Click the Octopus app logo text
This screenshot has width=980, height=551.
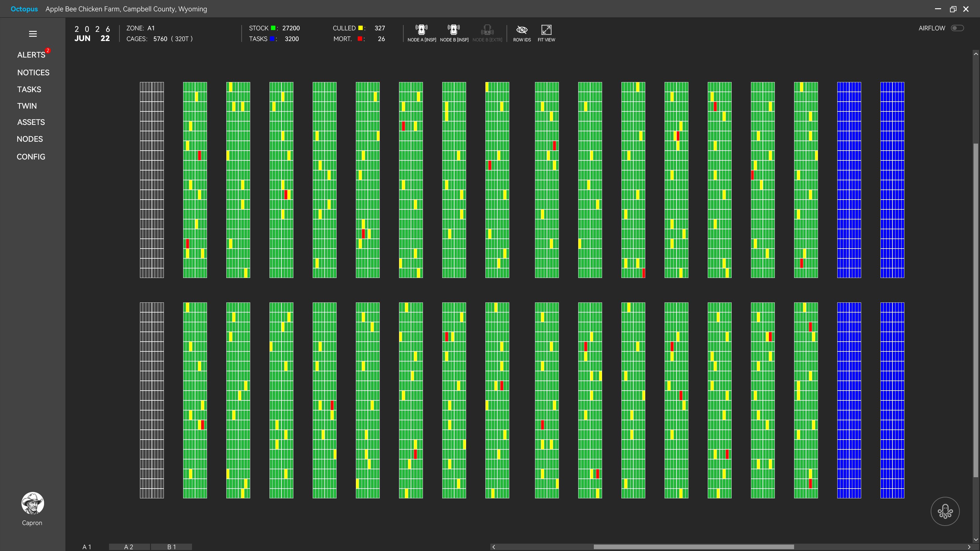(24, 9)
